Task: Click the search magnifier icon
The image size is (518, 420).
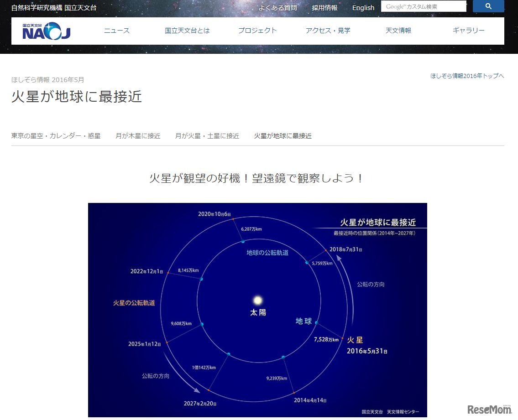Action: [488, 6]
